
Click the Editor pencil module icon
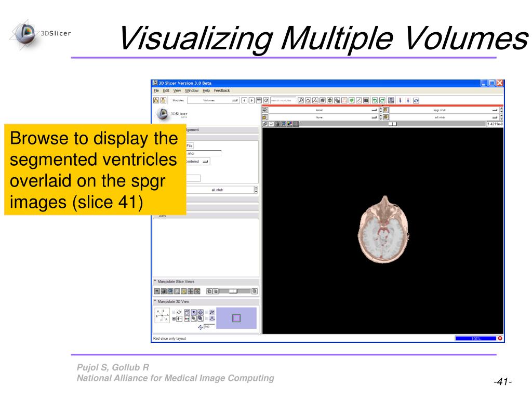(x=359, y=100)
